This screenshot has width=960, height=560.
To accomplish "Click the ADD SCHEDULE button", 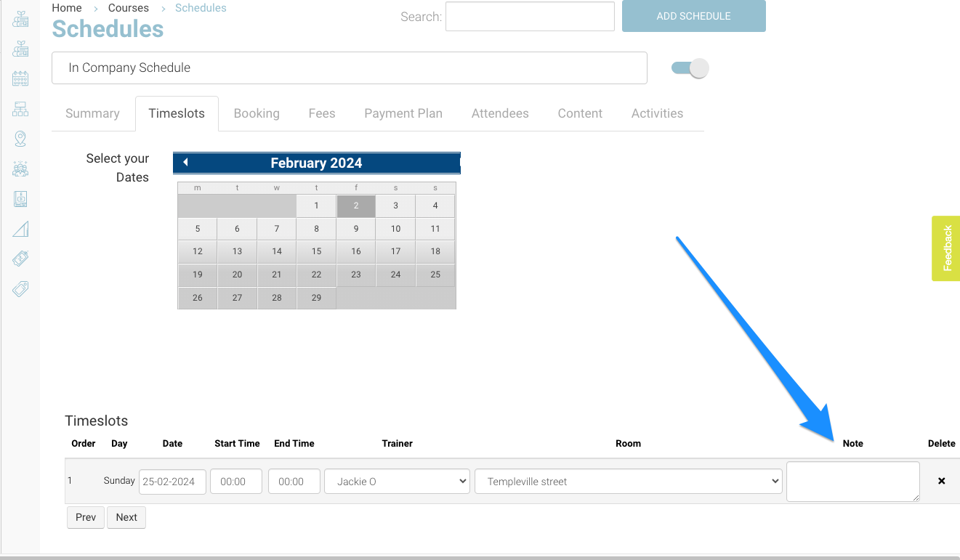I will click(693, 16).
